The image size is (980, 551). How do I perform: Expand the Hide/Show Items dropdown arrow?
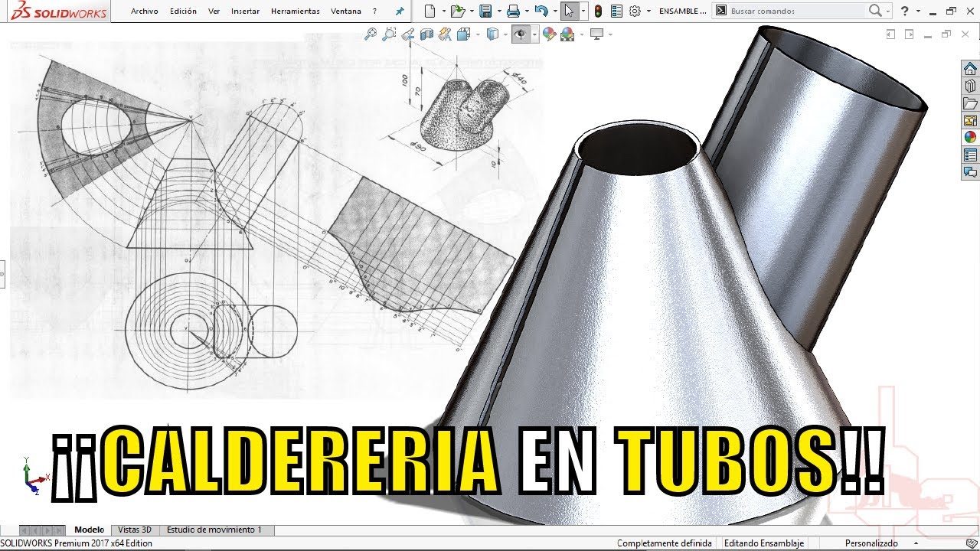[x=534, y=34]
